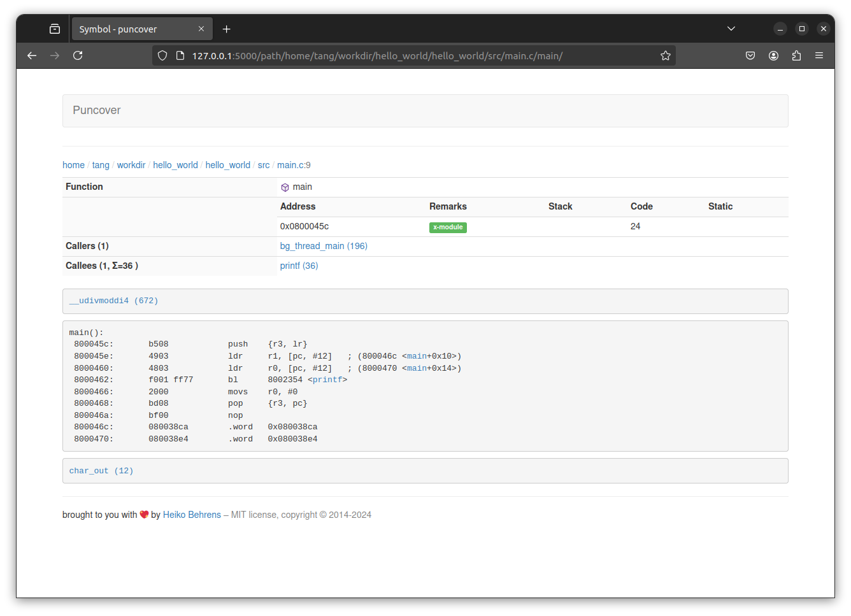This screenshot has height=616, width=851.
Task: Bookmark this page with the star icon
Action: pos(666,55)
